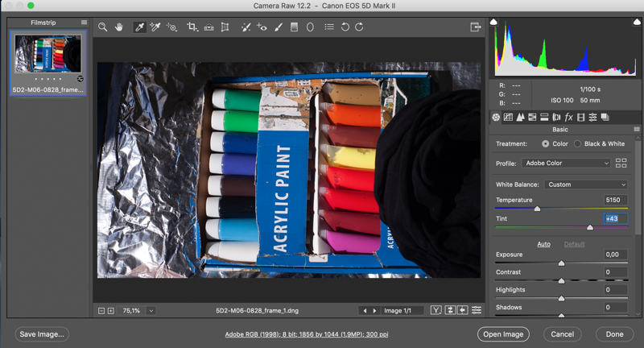Click the zoom out minus button

(101, 311)
